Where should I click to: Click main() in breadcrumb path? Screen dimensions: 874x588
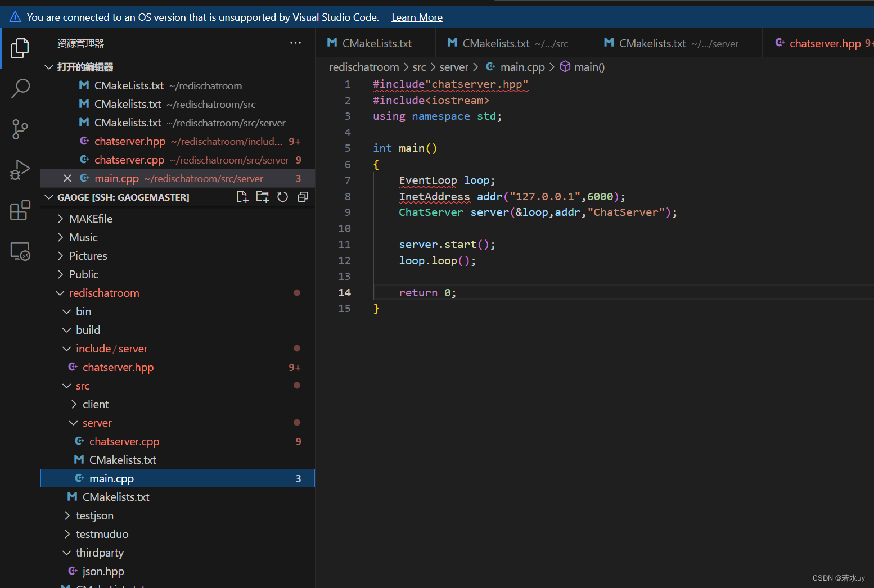tap(589, 67)
